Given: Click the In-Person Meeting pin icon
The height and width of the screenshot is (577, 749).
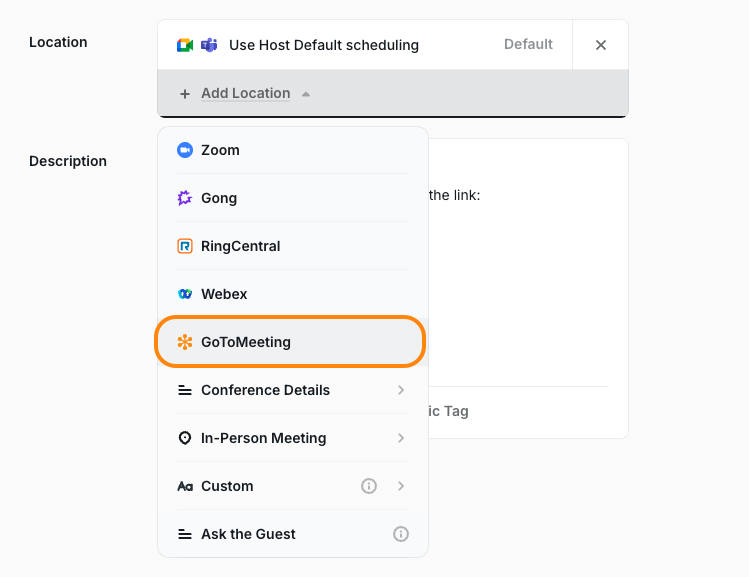Looking at the screenshot, I should (x=185, y=438).
